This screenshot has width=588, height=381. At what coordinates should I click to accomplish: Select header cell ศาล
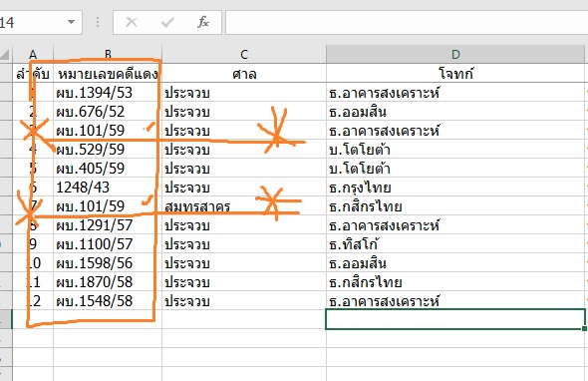tap(244, 74)
